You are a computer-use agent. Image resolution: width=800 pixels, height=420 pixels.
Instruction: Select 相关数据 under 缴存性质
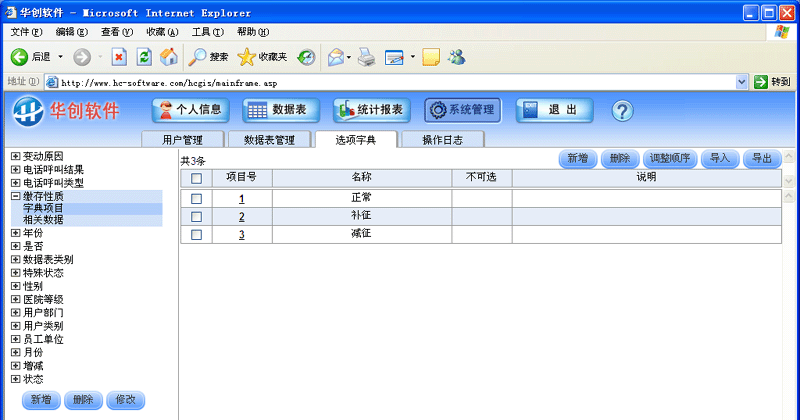point(43,220)
